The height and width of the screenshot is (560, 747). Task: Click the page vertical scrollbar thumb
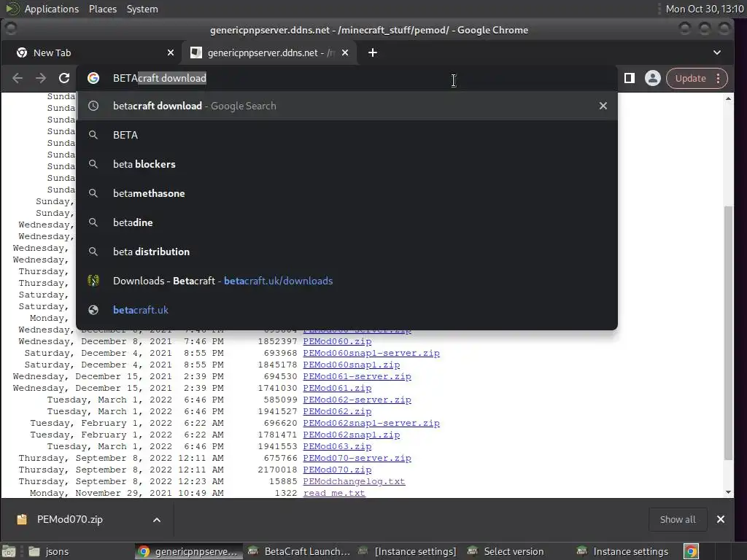(x=728, y=332)
